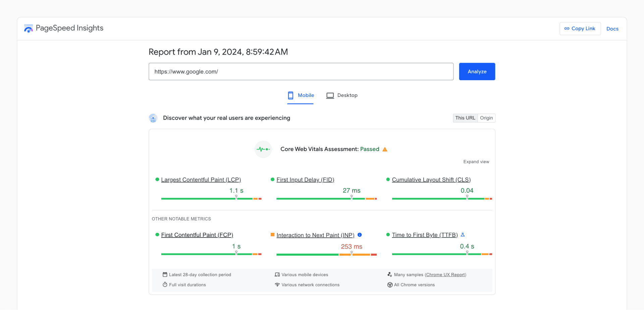644x310 pixels.
Task: Click the link icon inside Copy Link
Action: tap(568, 29)
